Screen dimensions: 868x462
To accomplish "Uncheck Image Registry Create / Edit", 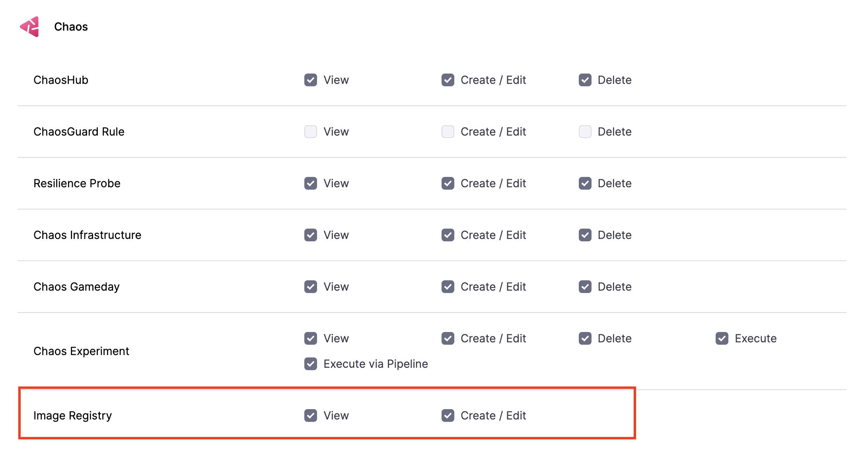I will [448, 415].
